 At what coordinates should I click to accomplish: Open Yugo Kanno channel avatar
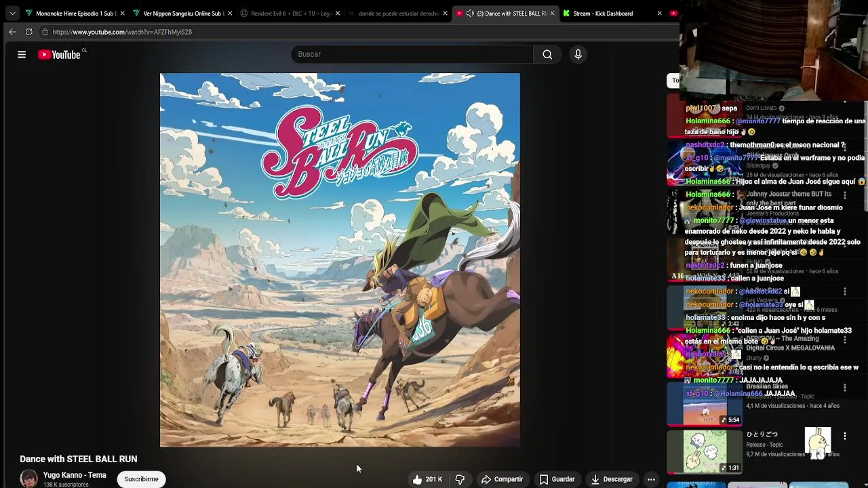tap(28, 479)
